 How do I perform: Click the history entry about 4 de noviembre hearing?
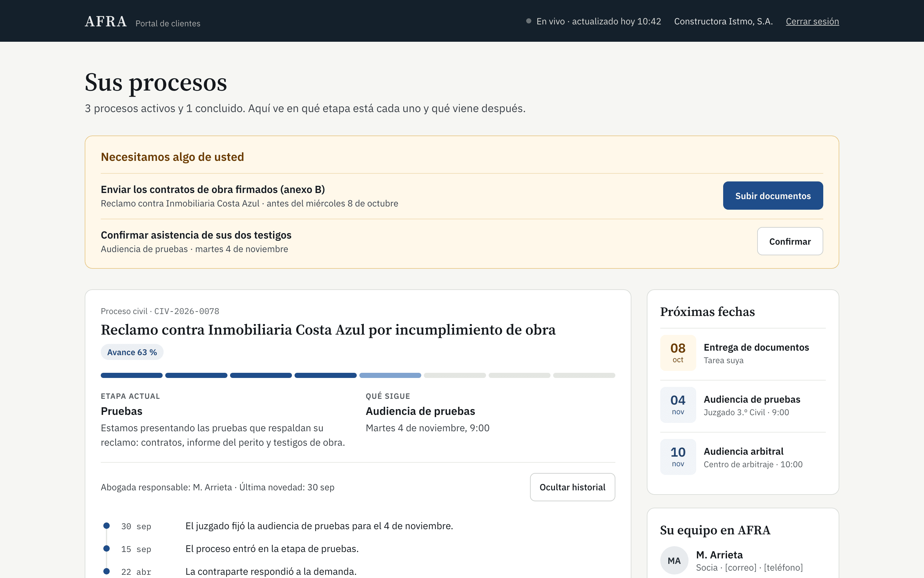coord(319,526)
